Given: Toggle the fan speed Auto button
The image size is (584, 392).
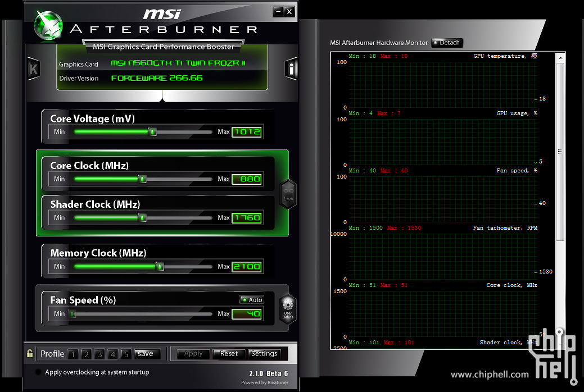Looking at the screenshot, I should click(252, 300).
